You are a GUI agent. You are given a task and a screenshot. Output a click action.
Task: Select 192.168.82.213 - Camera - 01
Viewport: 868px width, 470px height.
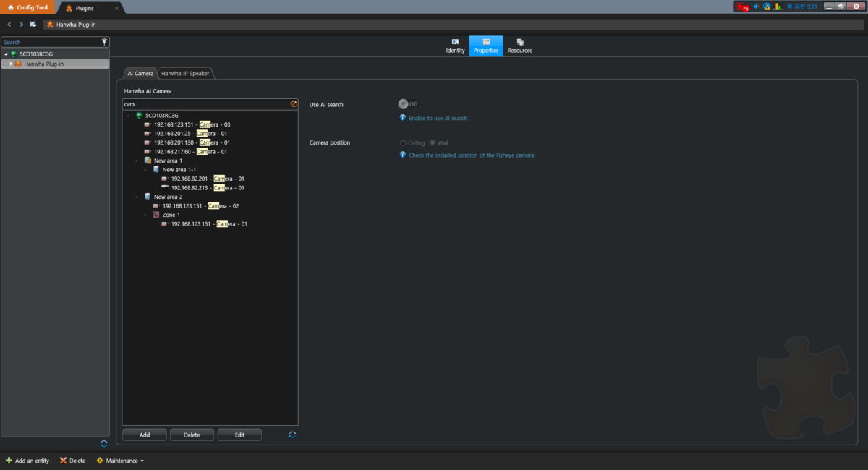(208, 188)
